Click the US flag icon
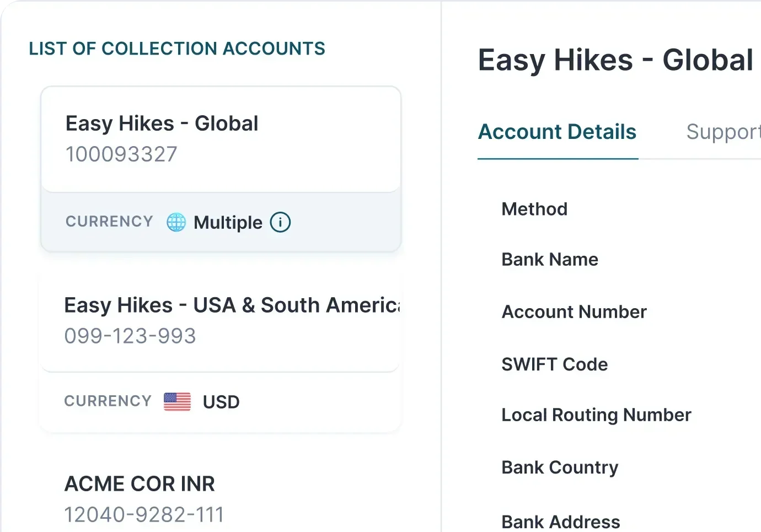The image size is (761, 532). pyautogui.click(x=177, y=402)
